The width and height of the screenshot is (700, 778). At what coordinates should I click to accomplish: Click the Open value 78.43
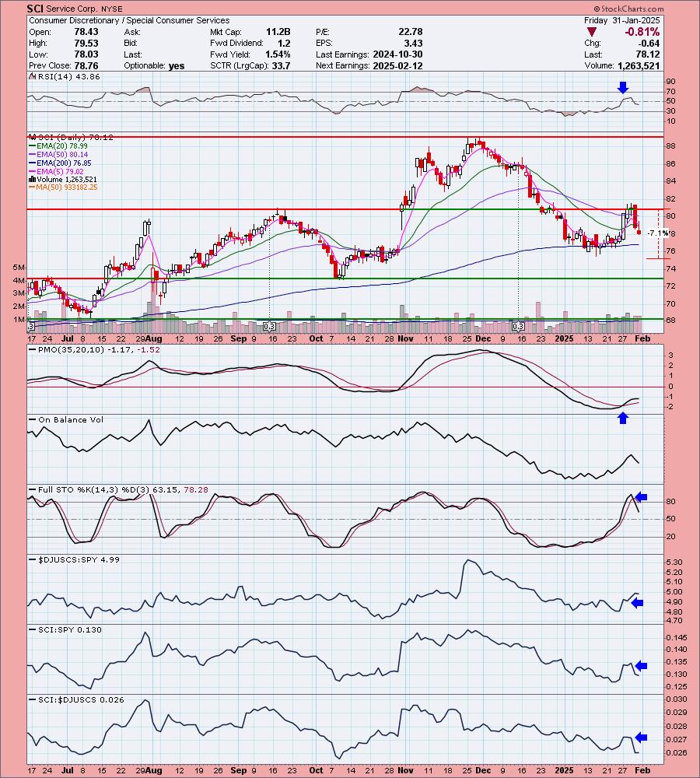(x=86, y=32)
